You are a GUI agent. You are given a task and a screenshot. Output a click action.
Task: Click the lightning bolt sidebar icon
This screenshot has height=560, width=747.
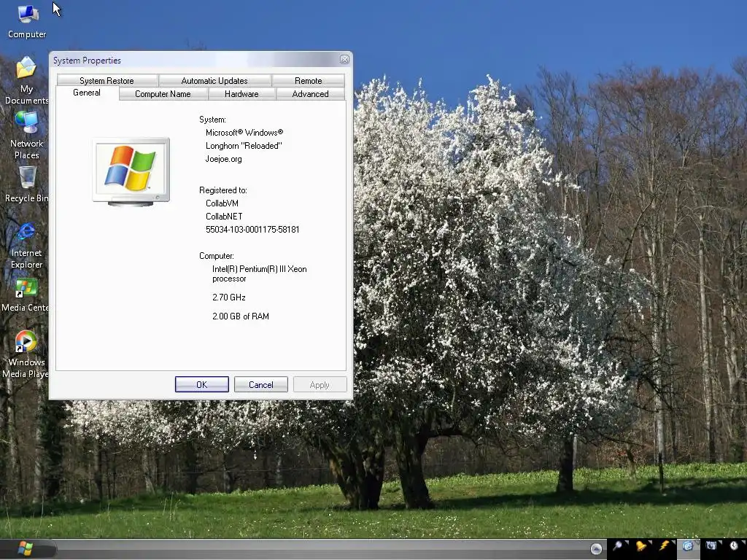(x=664, y=545)
